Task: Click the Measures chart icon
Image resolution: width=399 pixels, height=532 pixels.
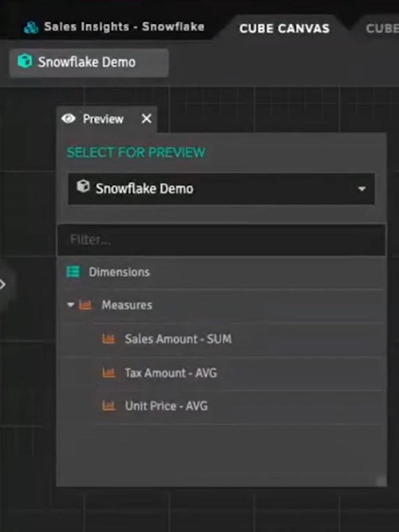Action: [x=85, y=305]
